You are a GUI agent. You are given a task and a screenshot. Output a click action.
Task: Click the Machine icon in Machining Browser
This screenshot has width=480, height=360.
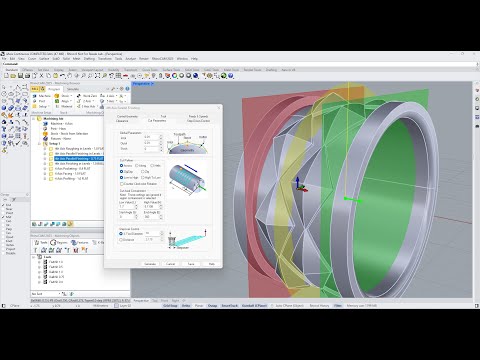click(35, 96)
